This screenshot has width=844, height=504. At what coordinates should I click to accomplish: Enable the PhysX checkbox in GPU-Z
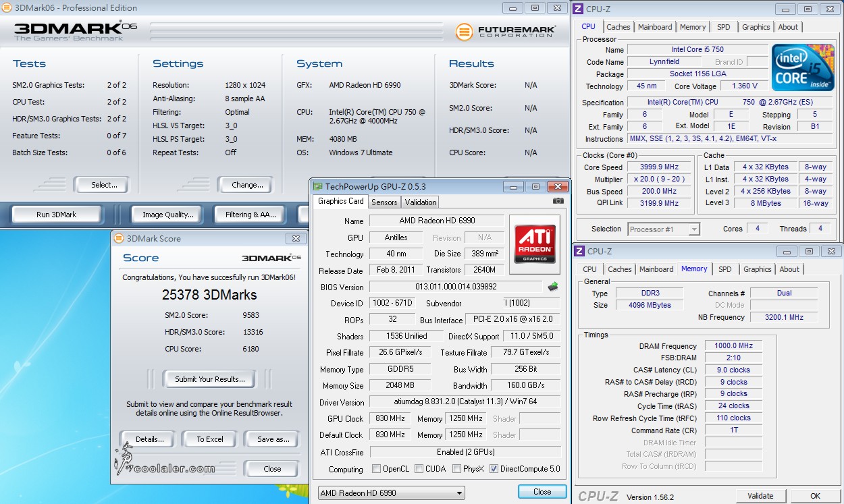click(457, 469)
